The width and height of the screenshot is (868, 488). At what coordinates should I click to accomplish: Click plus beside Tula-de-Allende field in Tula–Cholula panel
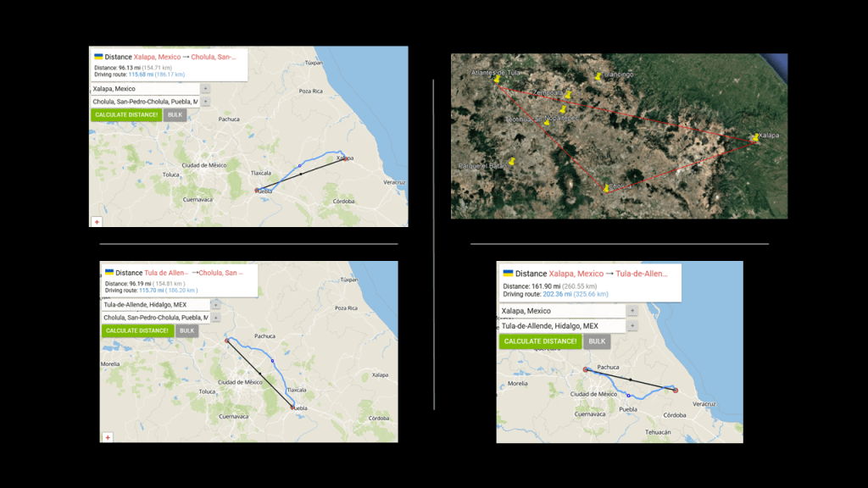pyautogui.click(x=215, y=305)
